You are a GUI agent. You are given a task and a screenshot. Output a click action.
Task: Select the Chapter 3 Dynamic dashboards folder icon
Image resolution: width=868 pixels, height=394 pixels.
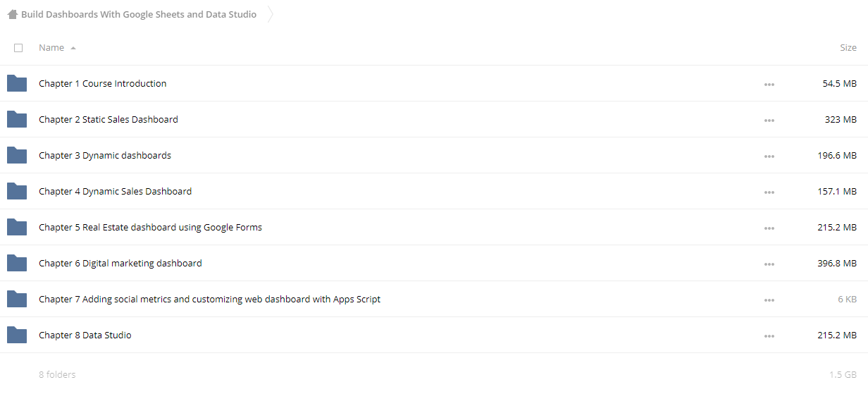[x=17, y=155]
